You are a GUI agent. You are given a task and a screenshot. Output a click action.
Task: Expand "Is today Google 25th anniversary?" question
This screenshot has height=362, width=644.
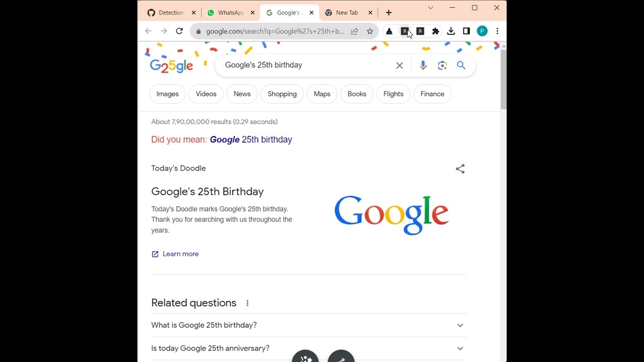click(459, 348)
